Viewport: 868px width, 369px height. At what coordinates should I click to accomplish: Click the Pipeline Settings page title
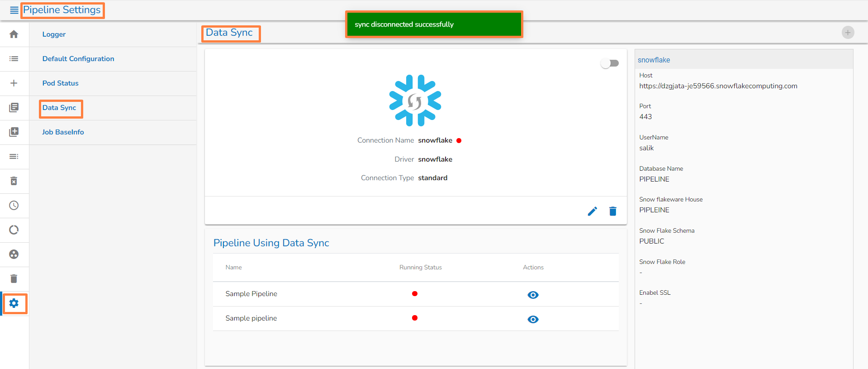(x=62, y=10)
